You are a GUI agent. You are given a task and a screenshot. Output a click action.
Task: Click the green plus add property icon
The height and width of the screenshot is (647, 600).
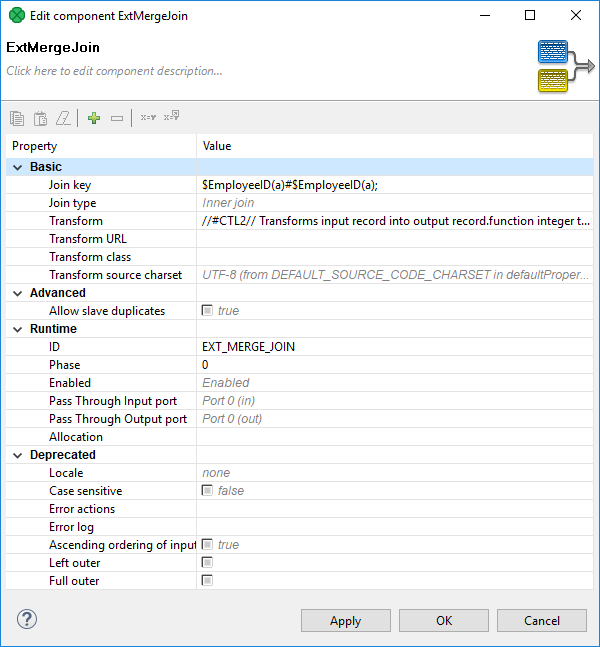(x=94, y=118)
